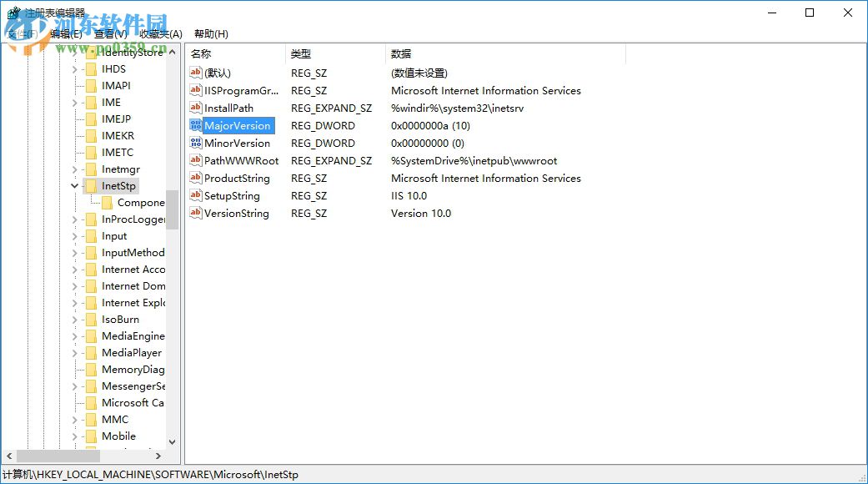Select the SetupString ab icon

coord(195,195)
